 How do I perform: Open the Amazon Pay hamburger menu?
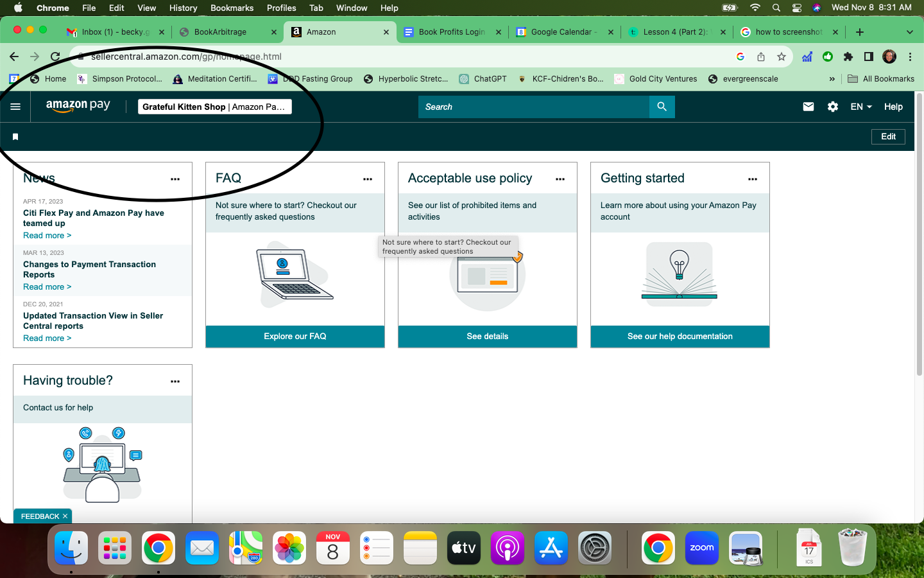point(15,107)
